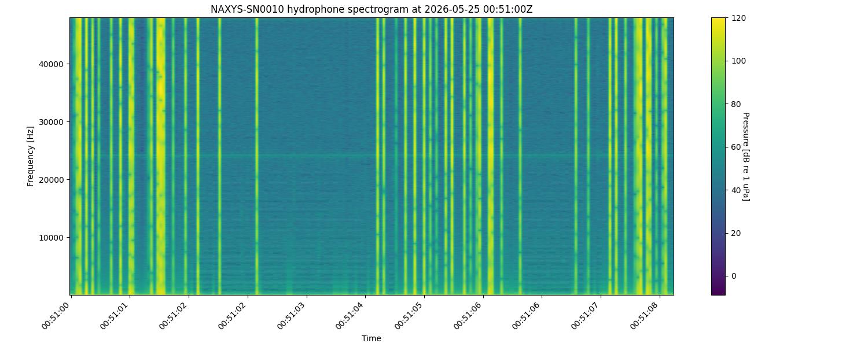Click the 0 colorbar tick label
The height and width of the screenshot is (347, 868).
[734, 276]
